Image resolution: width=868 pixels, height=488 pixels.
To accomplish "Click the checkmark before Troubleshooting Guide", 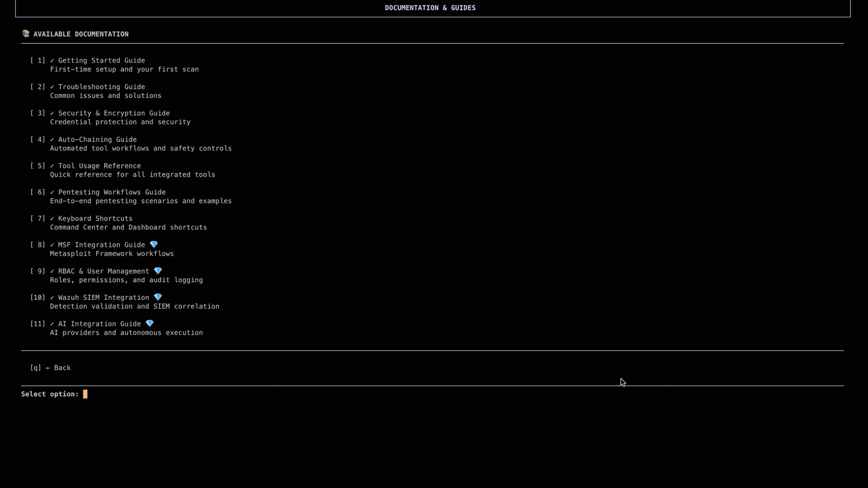I will 52,87.
